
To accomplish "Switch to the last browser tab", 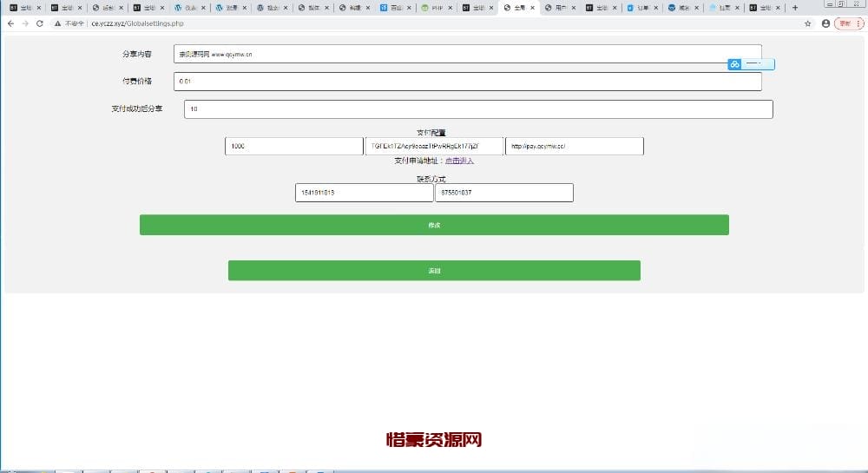I will (x=766, y=8).
